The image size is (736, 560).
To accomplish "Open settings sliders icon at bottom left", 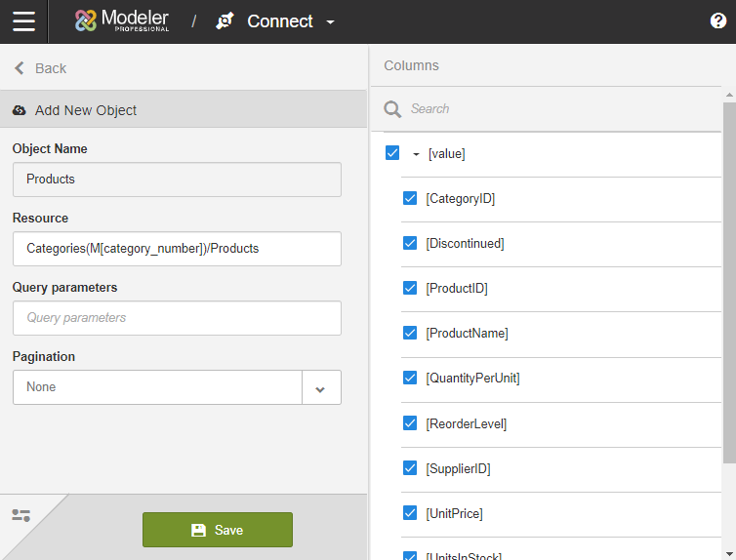I will click(20, 515).
